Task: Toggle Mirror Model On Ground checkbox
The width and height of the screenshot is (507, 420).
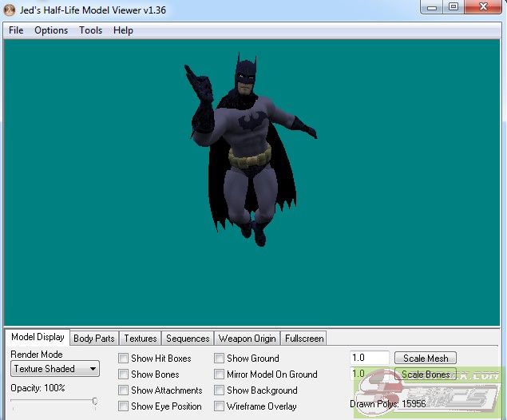Action: [x=219, y=374]
